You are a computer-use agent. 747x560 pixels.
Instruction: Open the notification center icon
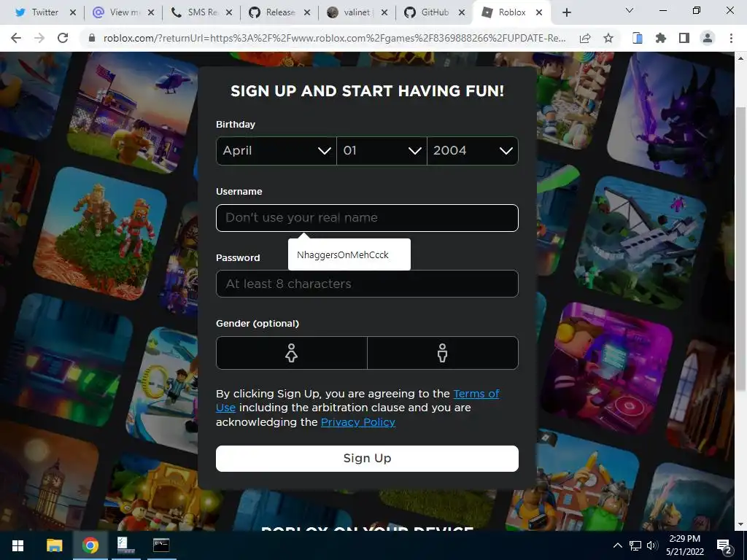click(x=724, y=546)
